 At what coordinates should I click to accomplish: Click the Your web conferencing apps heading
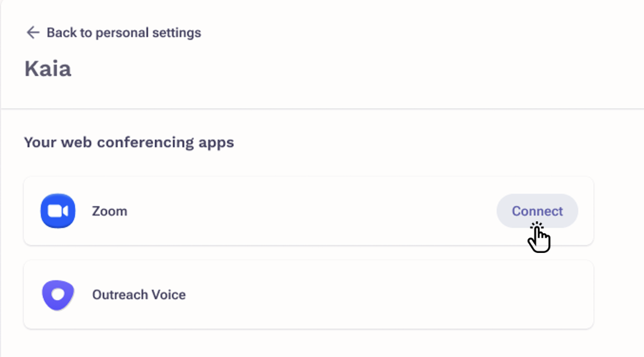(x=129, y=142)
